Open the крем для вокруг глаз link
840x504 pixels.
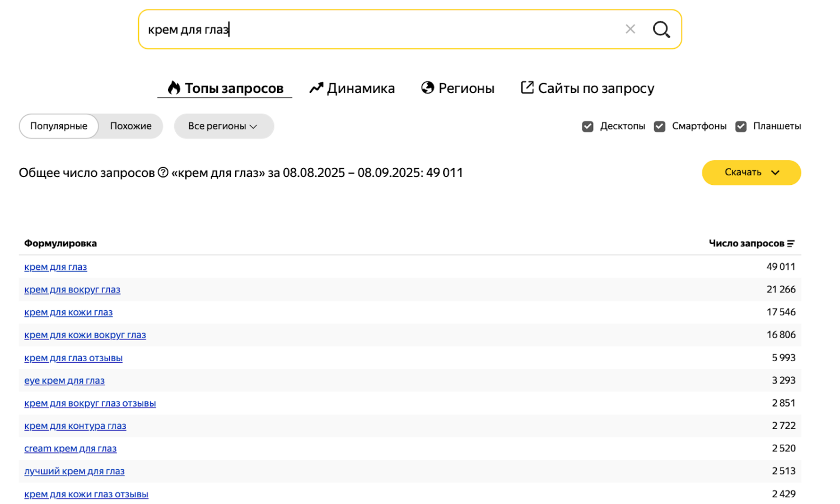(x=72, y=290)
